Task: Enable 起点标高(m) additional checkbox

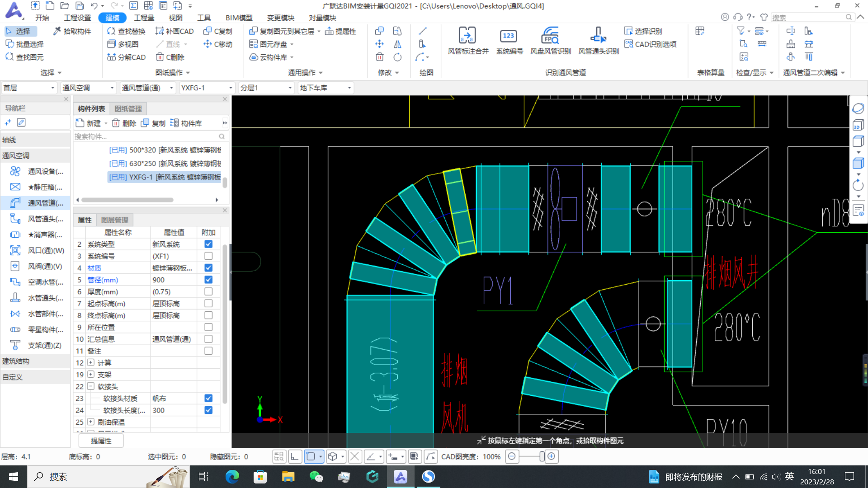Action: tap(208, 303)
